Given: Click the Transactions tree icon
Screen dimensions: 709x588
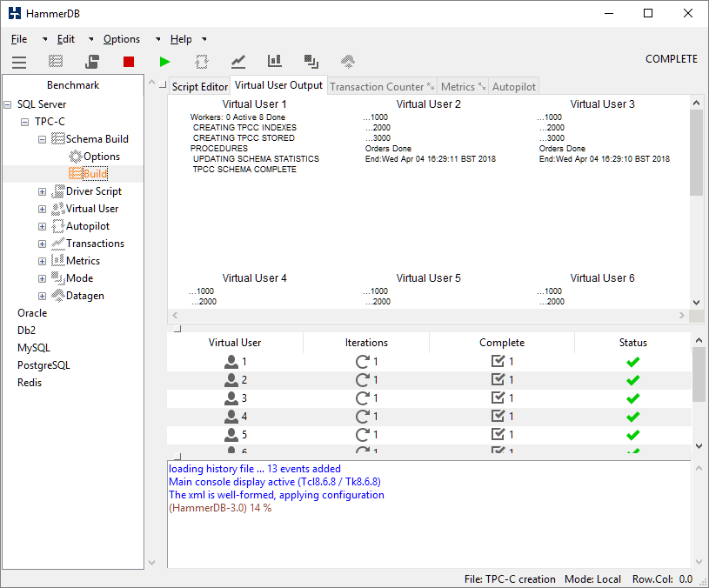Looking at the screenshot, I should (58, 244).
